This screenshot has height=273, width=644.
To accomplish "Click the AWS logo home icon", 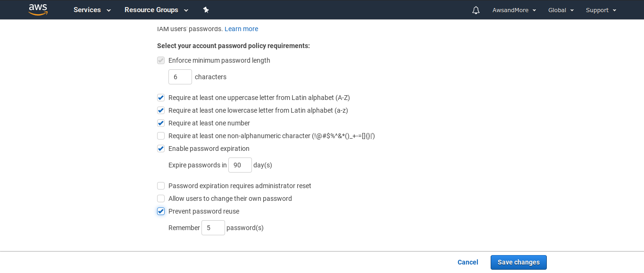I will pos(38,9).
